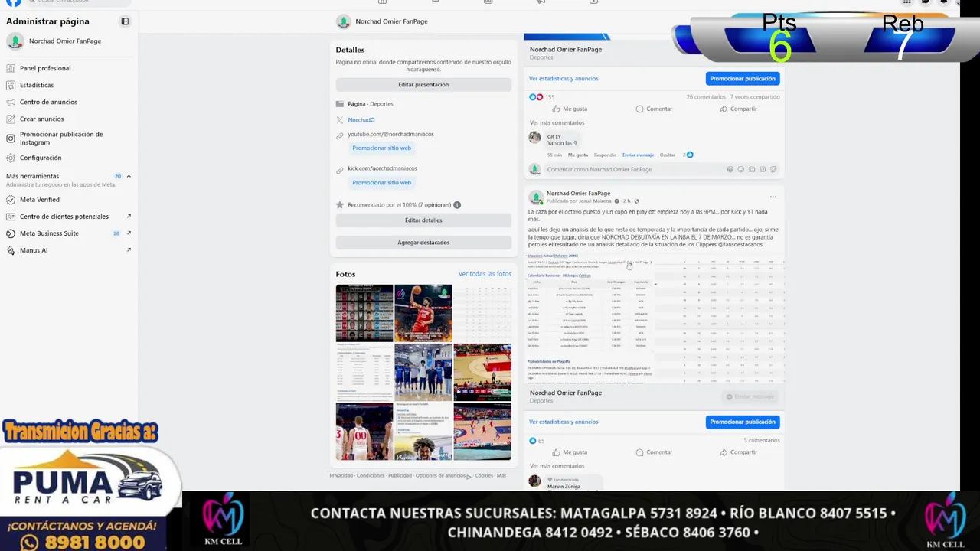Click Compartir on post with 7 shares

click(738, 109)
